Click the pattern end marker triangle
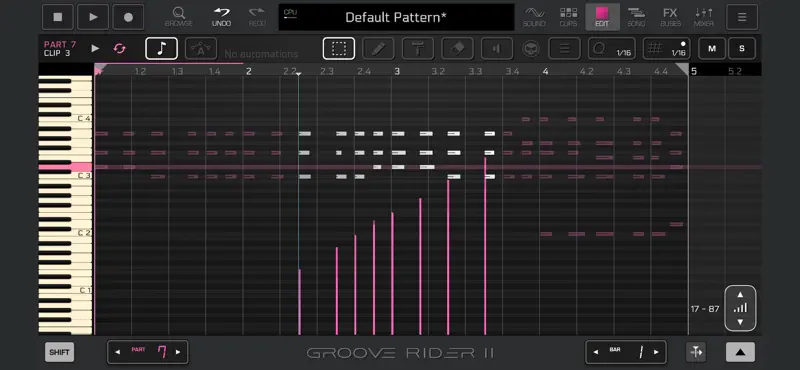The image size is (800, 370). (682, 69)
